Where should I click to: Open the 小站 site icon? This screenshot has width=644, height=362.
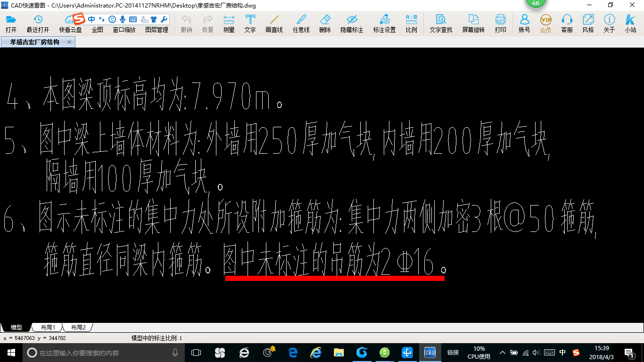[630, 23]
